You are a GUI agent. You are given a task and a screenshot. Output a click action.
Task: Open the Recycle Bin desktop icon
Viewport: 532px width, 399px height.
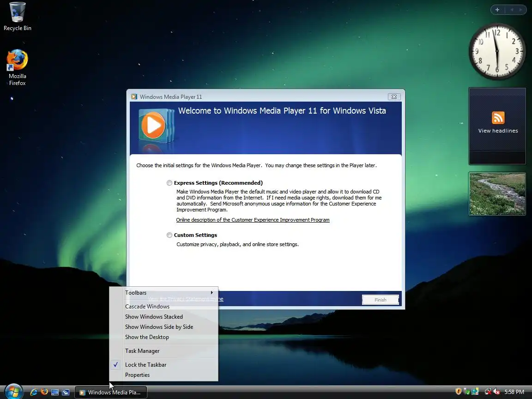[17, 16]
